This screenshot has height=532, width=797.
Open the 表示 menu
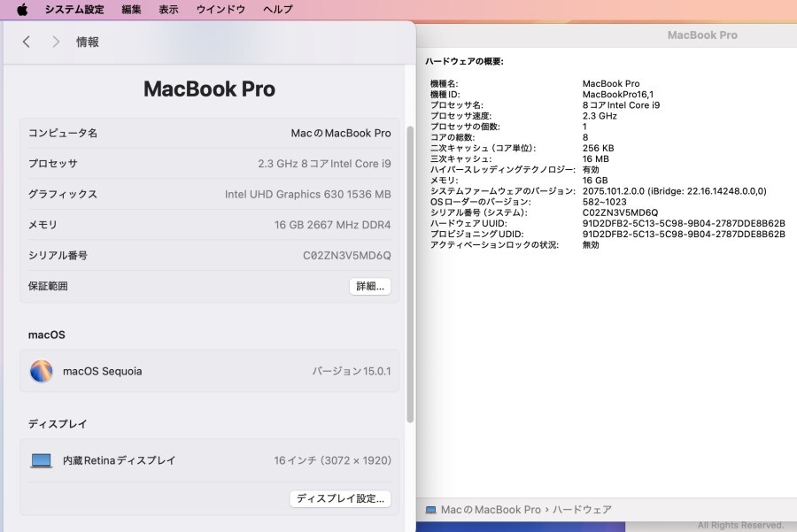click(x=169, y=9)
